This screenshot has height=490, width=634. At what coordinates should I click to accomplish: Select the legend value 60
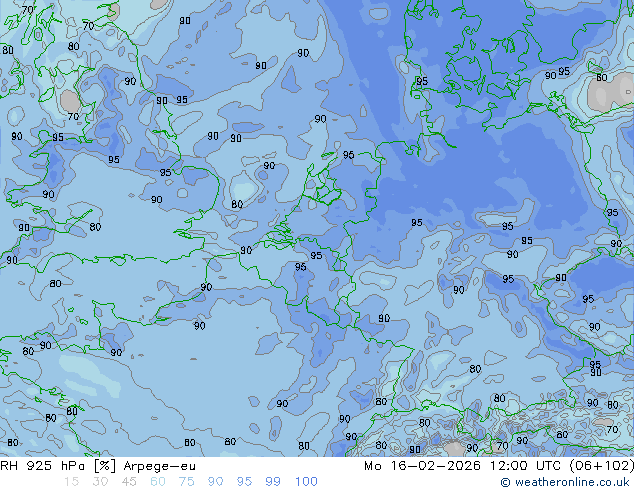tap(158, 482)
